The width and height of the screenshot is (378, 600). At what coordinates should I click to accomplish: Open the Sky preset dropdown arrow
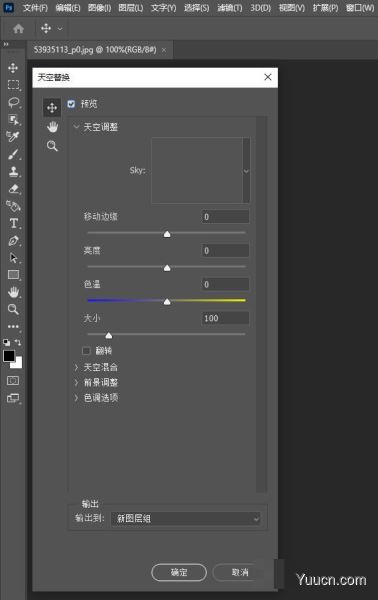click(246, 171)
